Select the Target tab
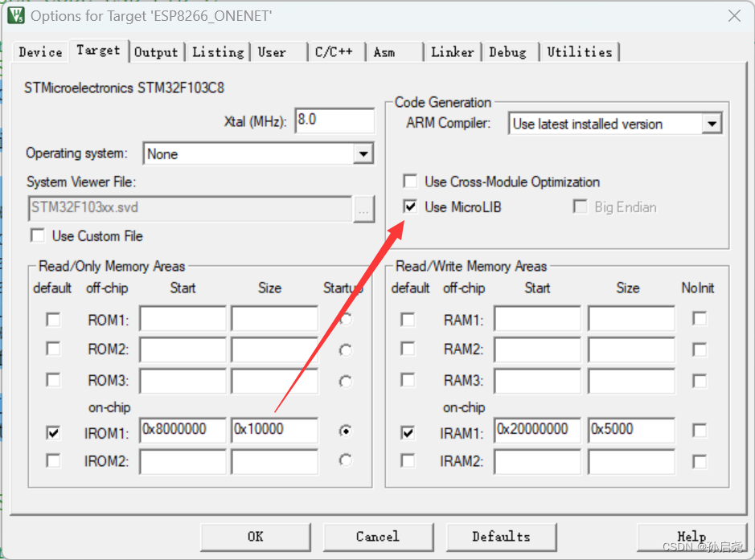755x560 pixels. click(x=98, y=50)
